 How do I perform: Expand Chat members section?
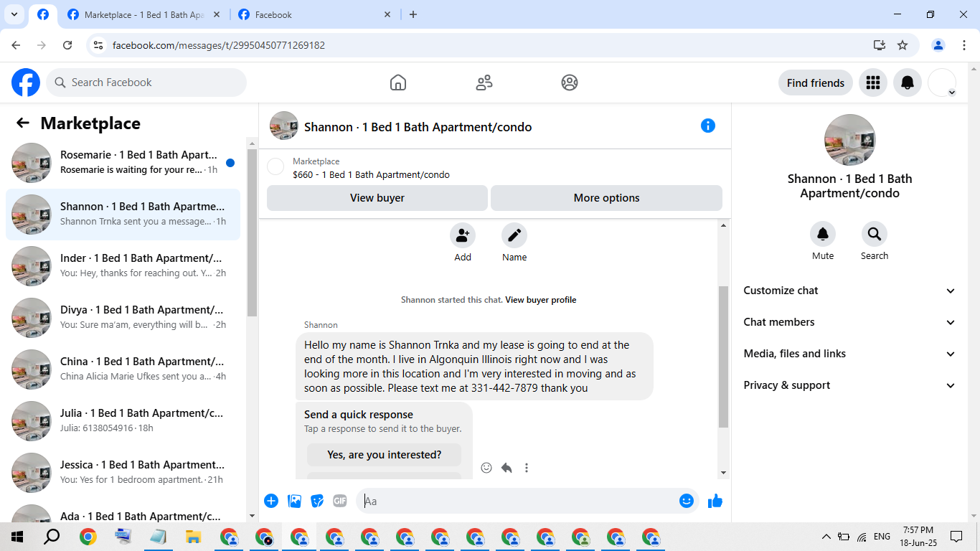(849, 322)
